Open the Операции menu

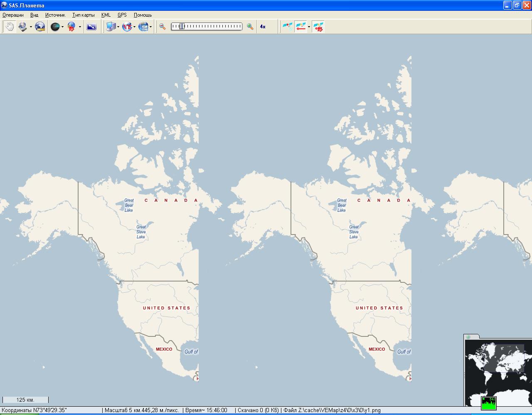(x=13, y=15)
